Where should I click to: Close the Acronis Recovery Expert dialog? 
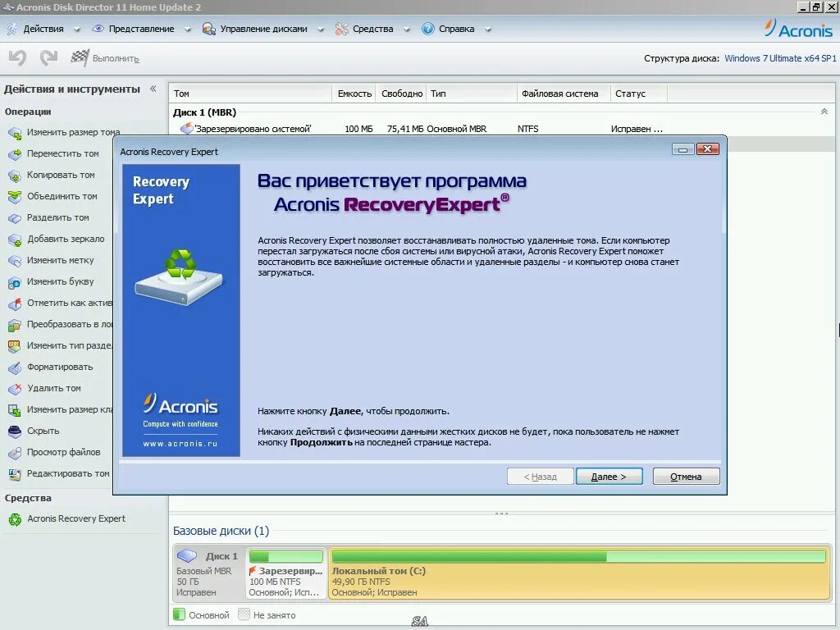click(708, 149)
